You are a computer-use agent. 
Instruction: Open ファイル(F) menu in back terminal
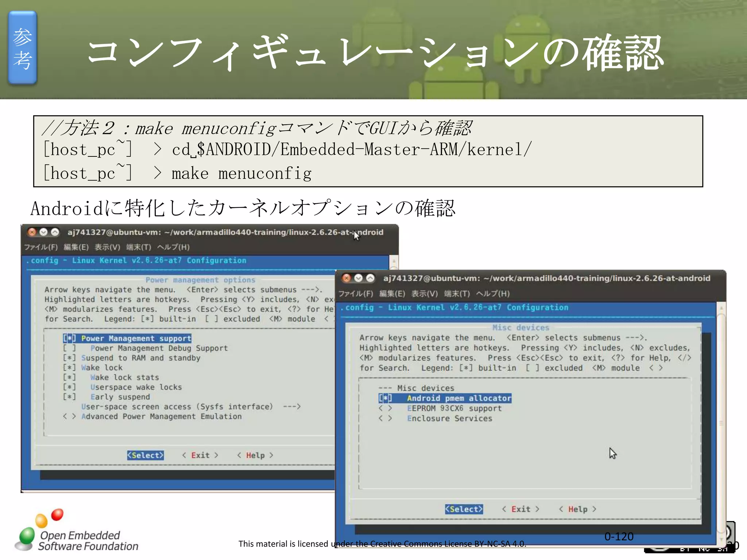tap(41, 247)
